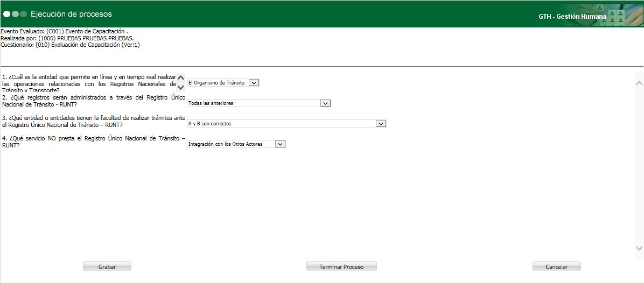Click 'Realizada por: (1000) PRUEBAS PRUEBAS PRUEBAS' line

67,38
